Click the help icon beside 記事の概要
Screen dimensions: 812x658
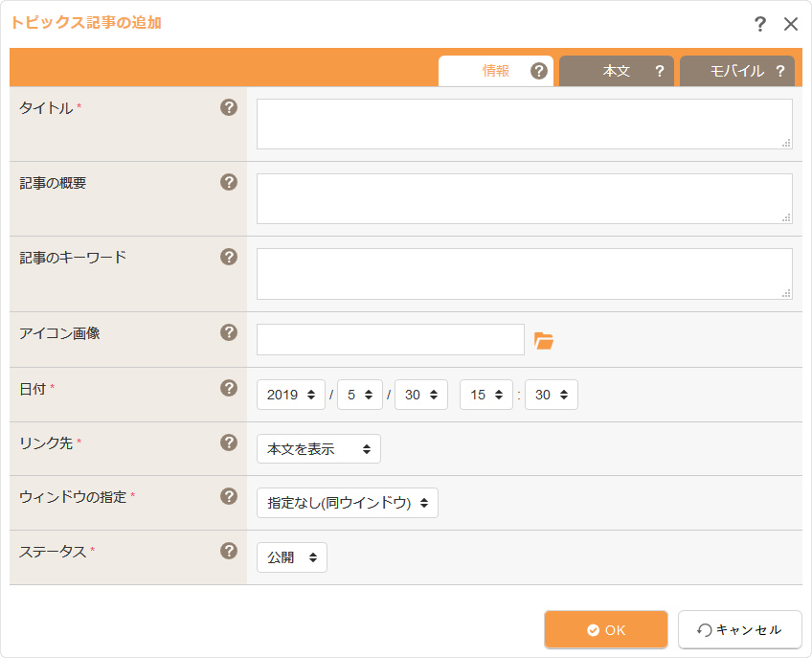pos(228,182)
